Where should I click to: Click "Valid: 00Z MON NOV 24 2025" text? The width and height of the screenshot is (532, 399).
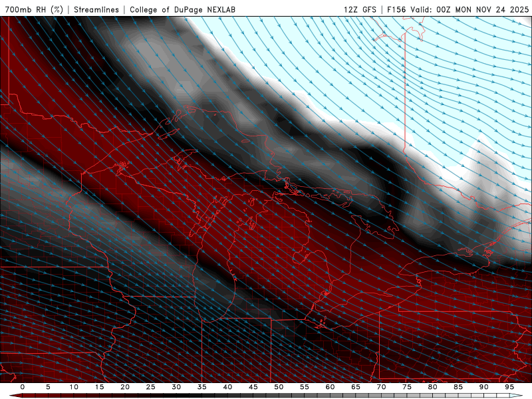(x=469, y=9)
